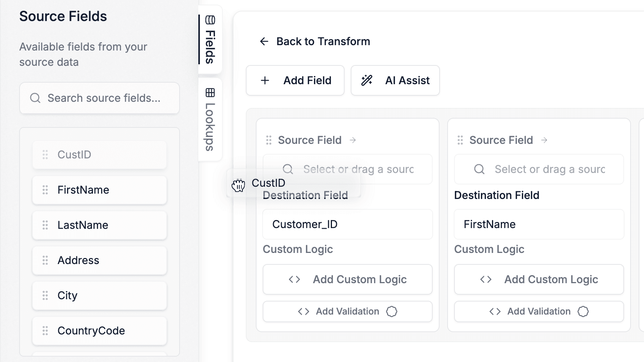Click the drag handle on the CustID field
This screenshot has height=362, width=644.
coord(45,155)
